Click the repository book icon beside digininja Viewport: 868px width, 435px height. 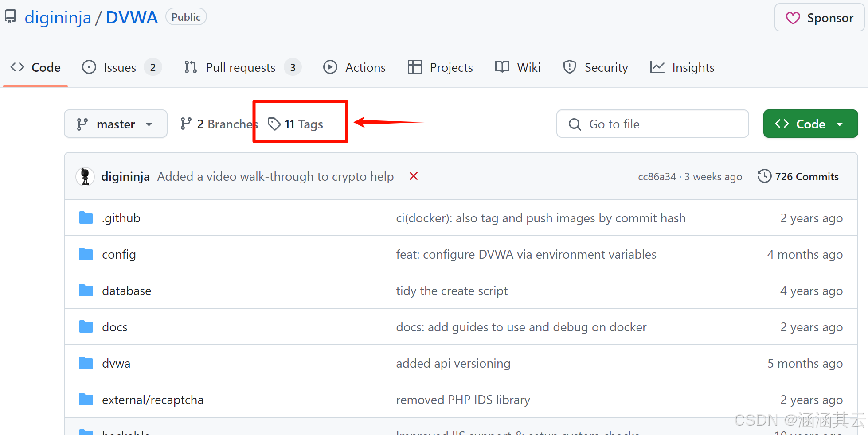(x=10, y=17)
